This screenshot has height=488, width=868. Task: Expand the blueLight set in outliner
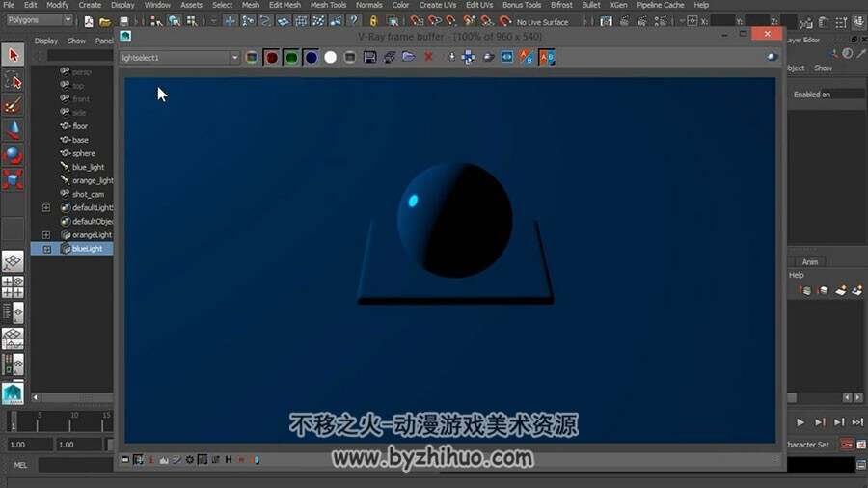46,249
